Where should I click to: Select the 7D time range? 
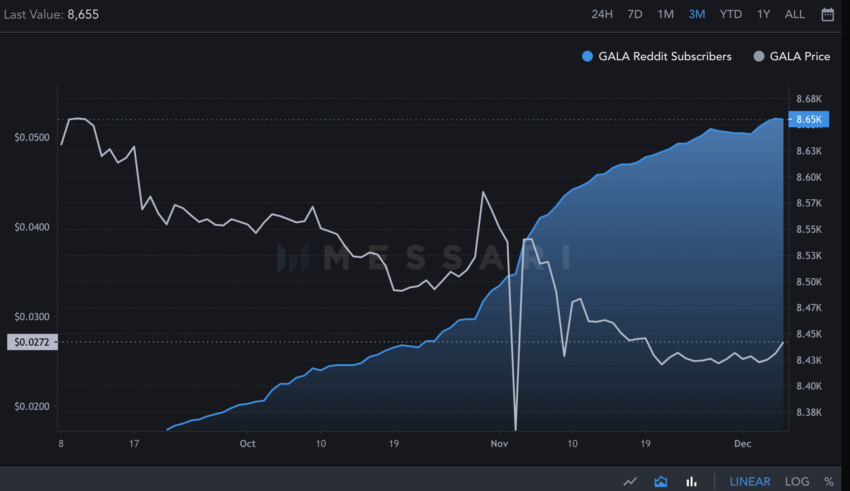635,15
